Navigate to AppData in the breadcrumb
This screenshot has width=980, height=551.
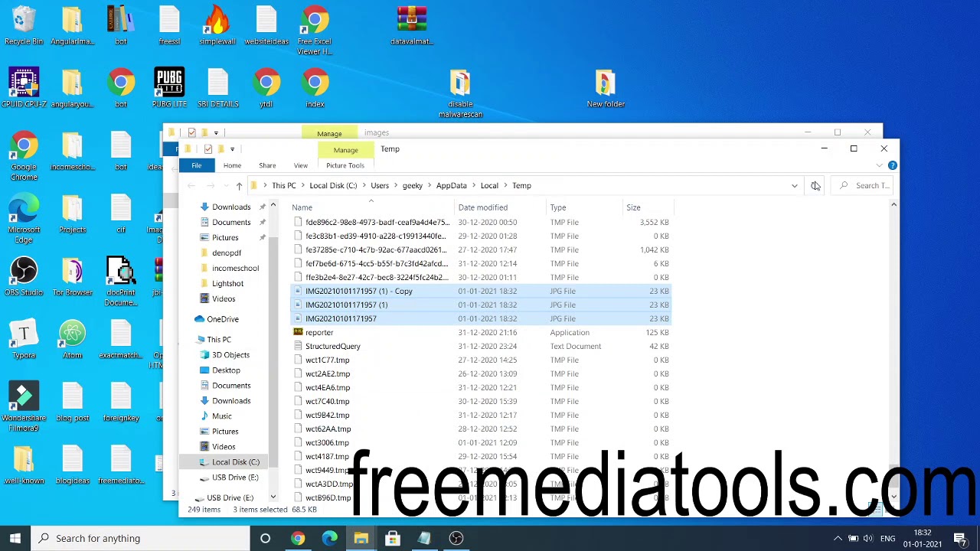451,186
